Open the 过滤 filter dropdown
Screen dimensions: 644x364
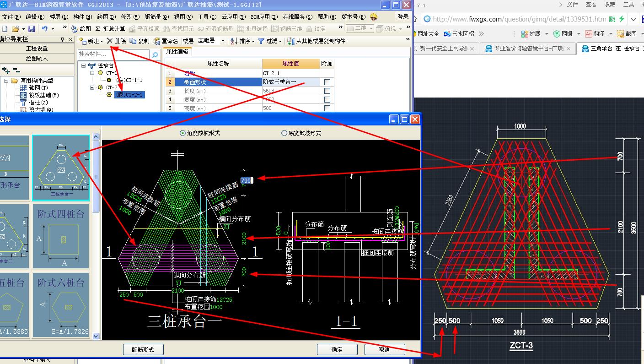point(280,41)
